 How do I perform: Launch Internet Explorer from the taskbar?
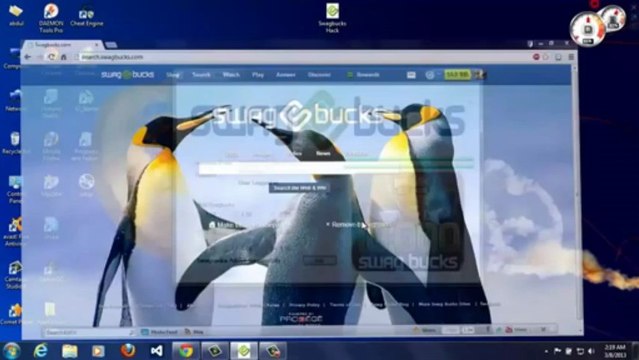[40, 351]
